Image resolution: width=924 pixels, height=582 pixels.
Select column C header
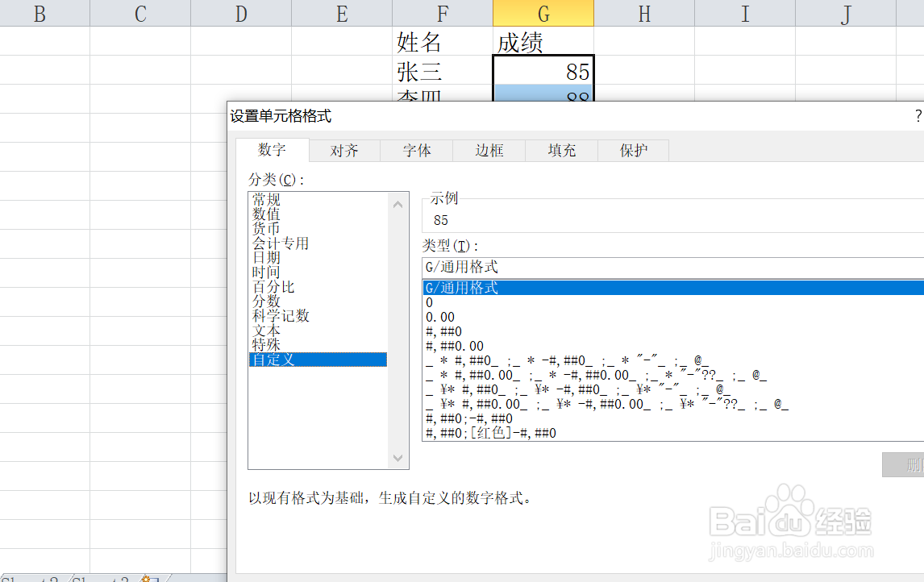140,13
